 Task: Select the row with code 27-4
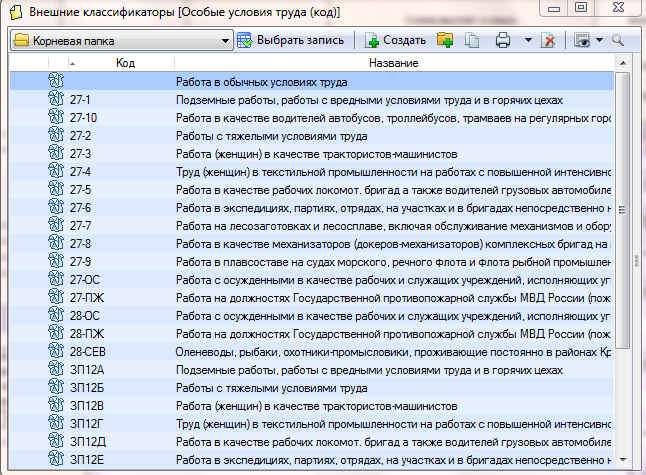coord(312,172)
